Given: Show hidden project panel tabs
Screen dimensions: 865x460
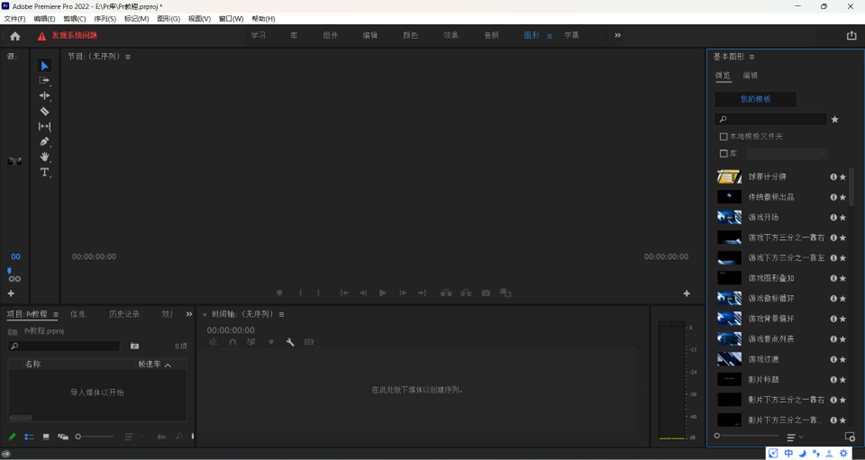Looking at the screenshot, I should tap(189, 314).
